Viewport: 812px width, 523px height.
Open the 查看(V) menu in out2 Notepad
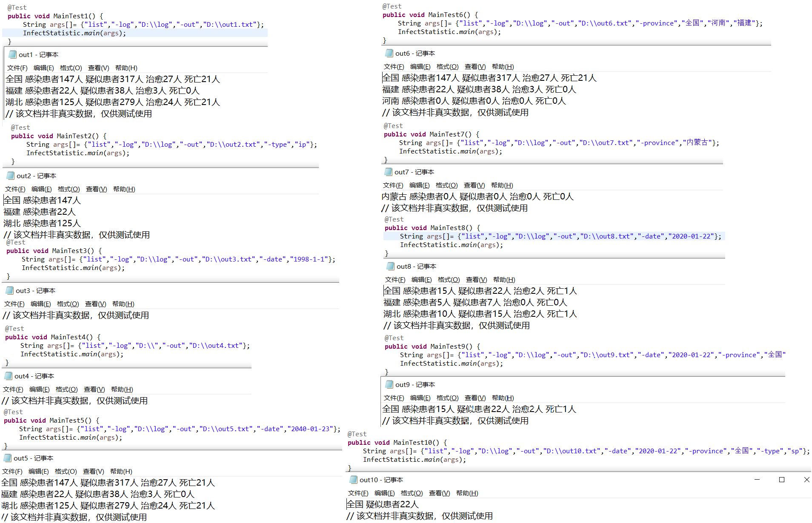(97, 189)
